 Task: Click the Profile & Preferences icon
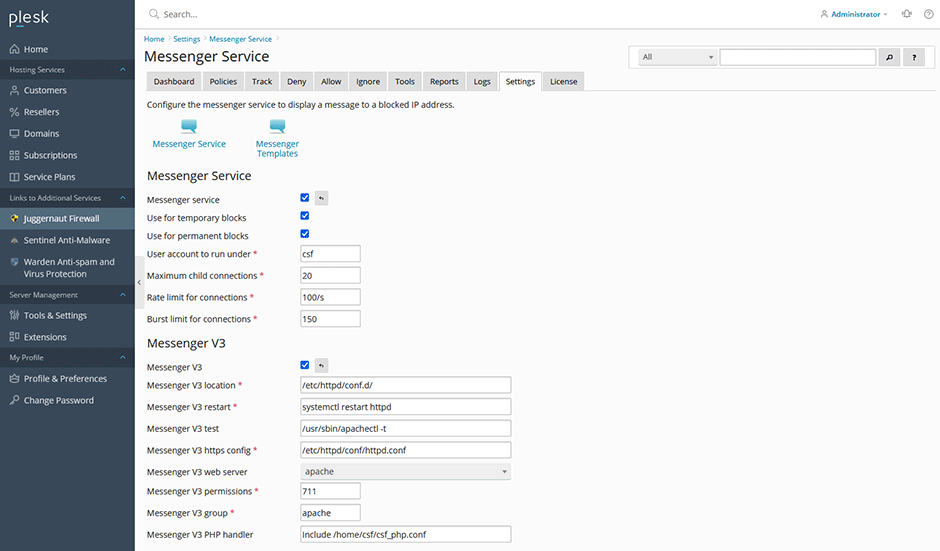point(14,378)
